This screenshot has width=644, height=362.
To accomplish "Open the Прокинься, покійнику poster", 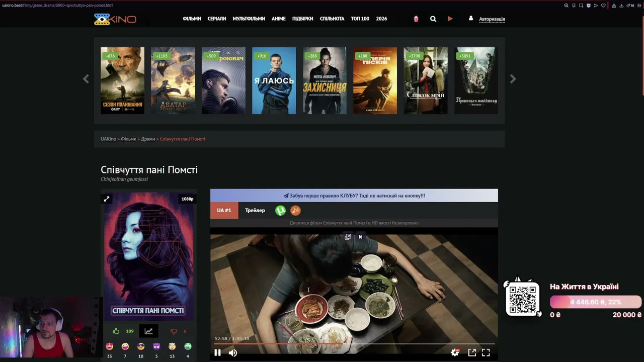I will 476,80.
